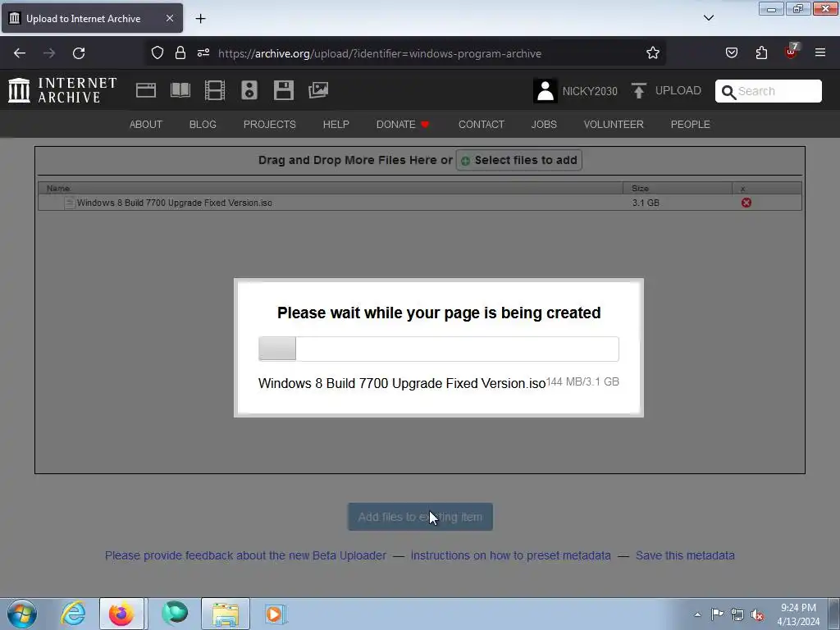Image resolution: width=840 pixels, height=630 pixels.
Task: Open the JOBS menu item
Action: coord(544,125)
